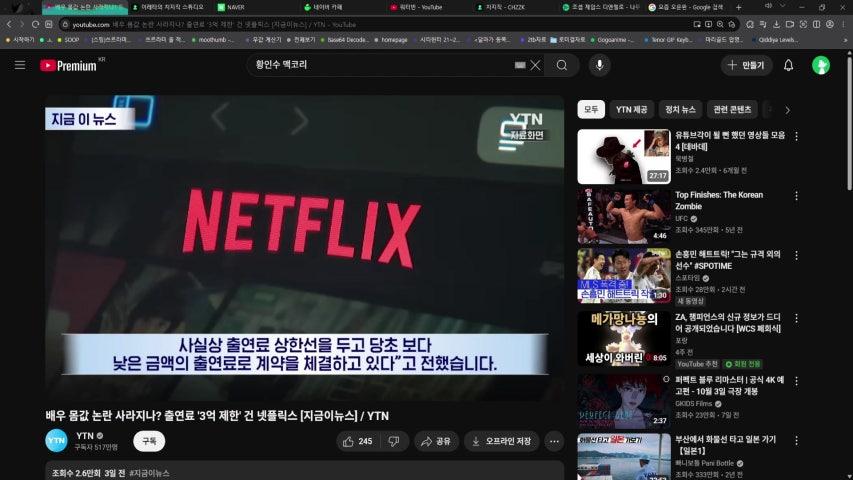Open 부산에서 화물선 타고 일본 가기 title

click(726, 445)
